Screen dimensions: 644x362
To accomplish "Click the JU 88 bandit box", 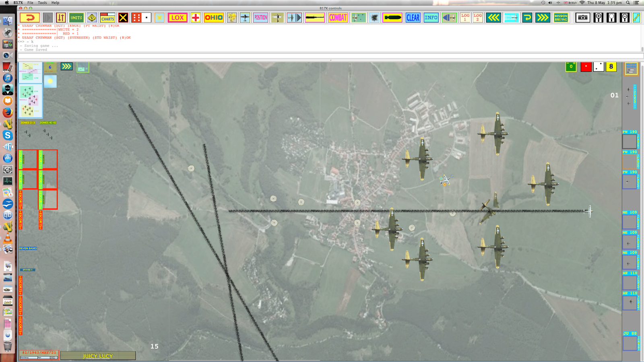I will [630, 343].
